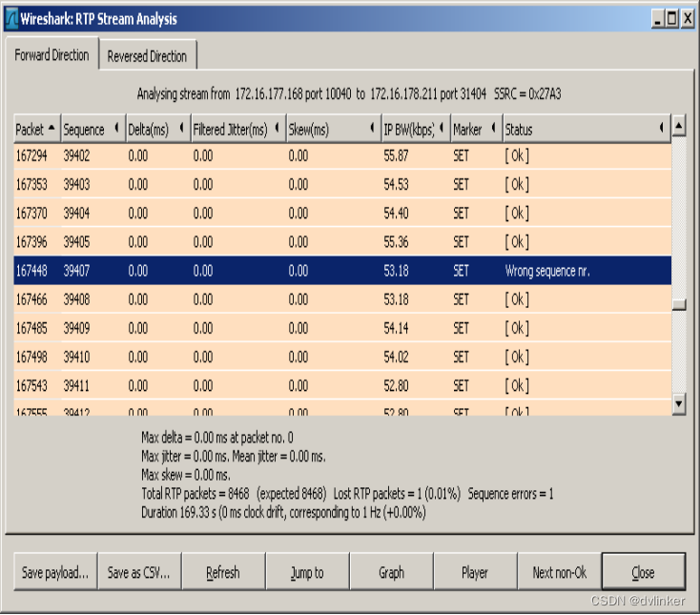
Task: Sort by the IP BW(kbps) column header
Action: tap(416, 130)
